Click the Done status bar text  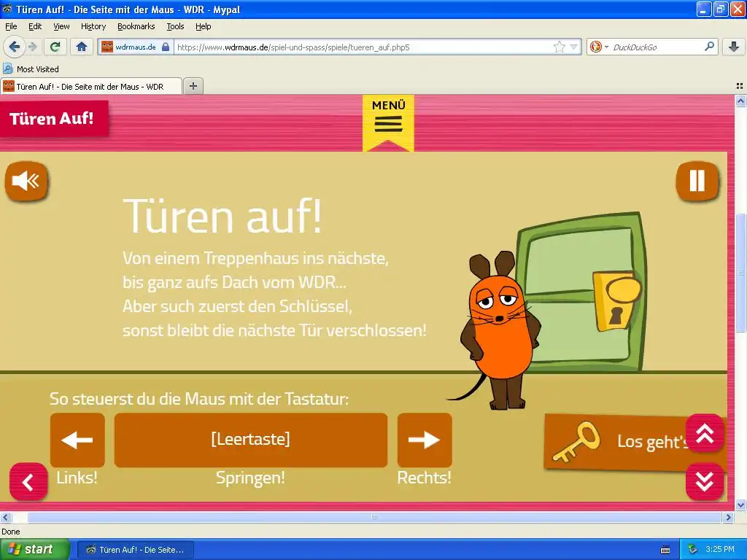click(11, 532)
